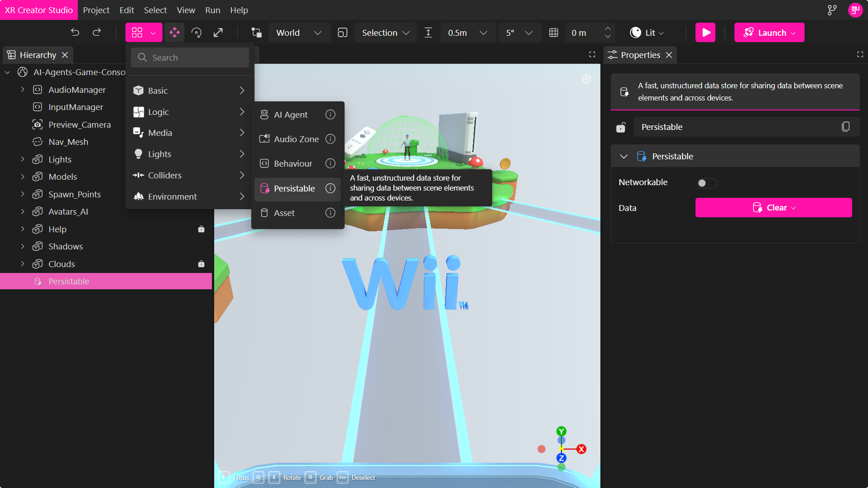Open the 0.5m snap distance dropdown
The image size is (868, 488).
[468, 33]
